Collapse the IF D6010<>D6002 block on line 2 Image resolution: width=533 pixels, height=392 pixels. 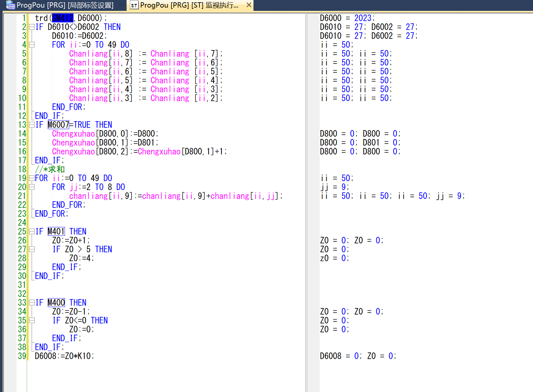pos(32,27)
